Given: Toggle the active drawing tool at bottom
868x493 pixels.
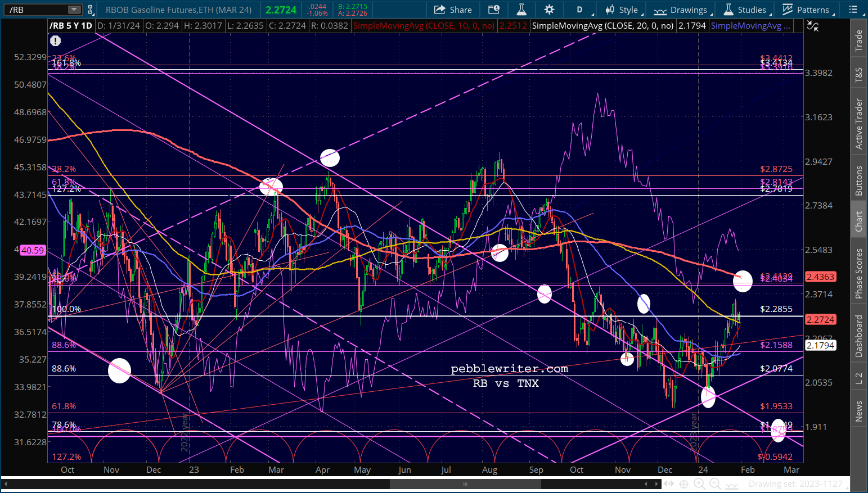Looking at the screenshot, I should 731,485.
